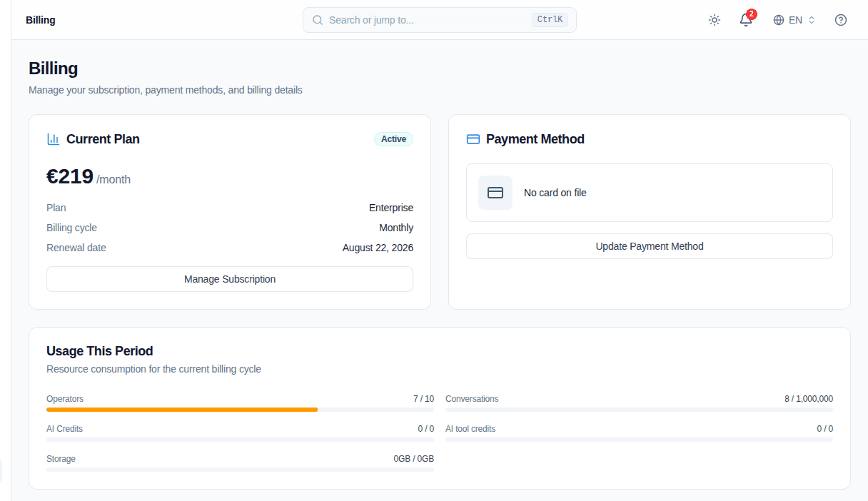Click the card icon beside No card on file
The height and width of the screenshot is (501, 868).
tap(495, 193)
